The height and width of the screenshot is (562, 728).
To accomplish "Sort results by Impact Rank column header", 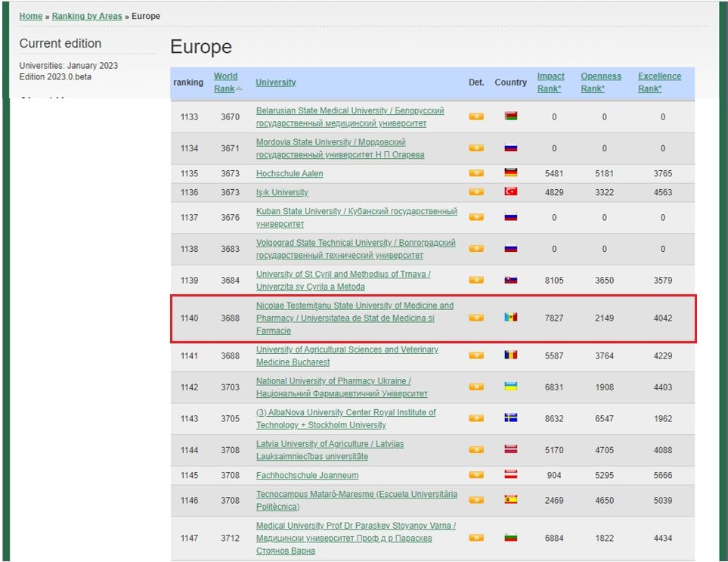I will pyautogui.click(x=550, y=81).
